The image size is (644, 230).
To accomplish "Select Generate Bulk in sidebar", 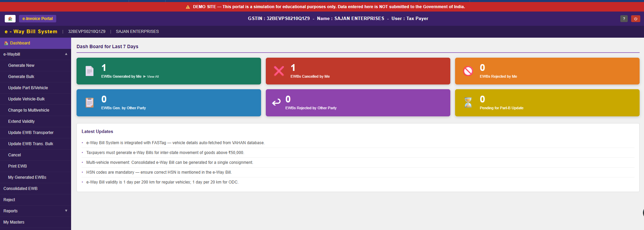I will [x=36, y=77].
